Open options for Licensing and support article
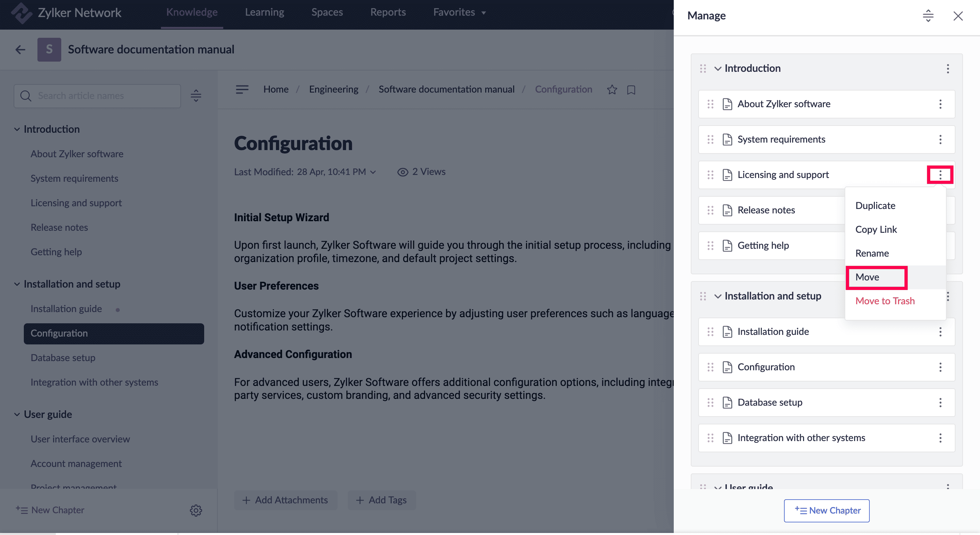 click(x=940, y=175)
